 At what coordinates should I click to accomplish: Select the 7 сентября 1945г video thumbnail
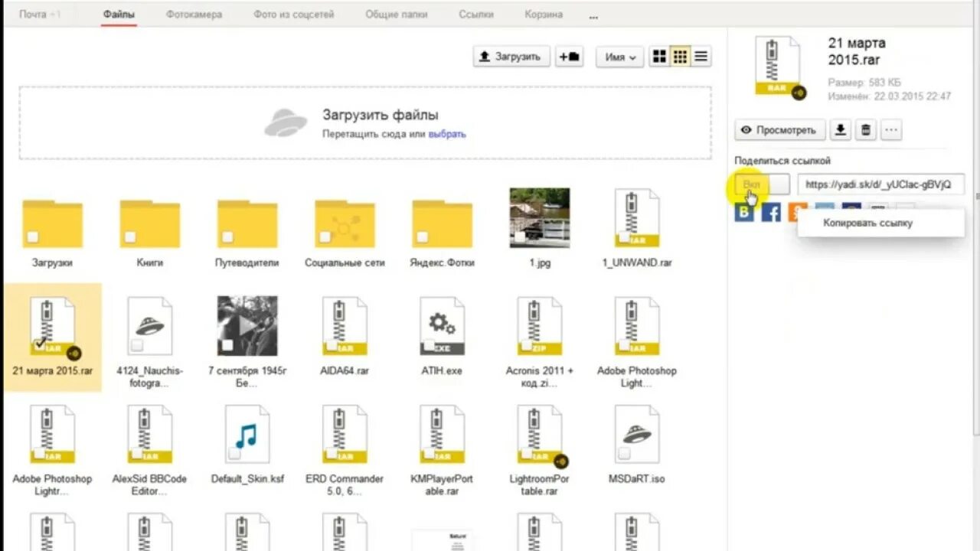[x=247, y=326]
